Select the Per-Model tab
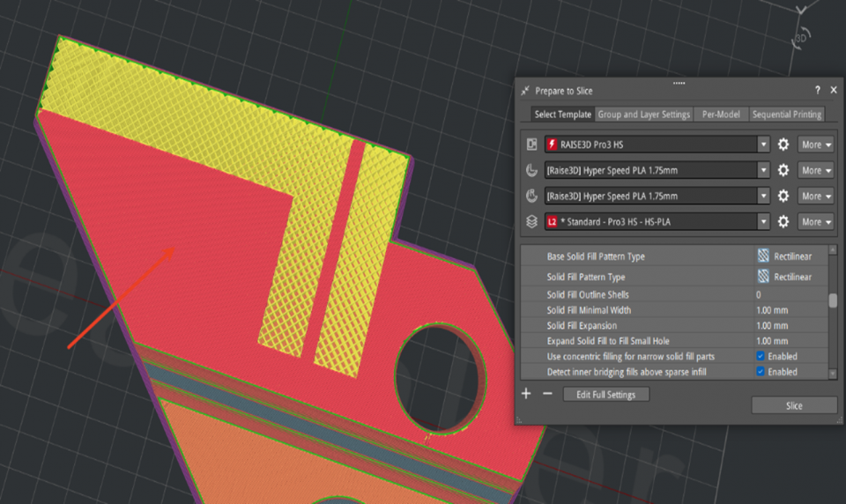Image resolution: width=846 pixels, height=504 pixels. click(x=720, y=115)
